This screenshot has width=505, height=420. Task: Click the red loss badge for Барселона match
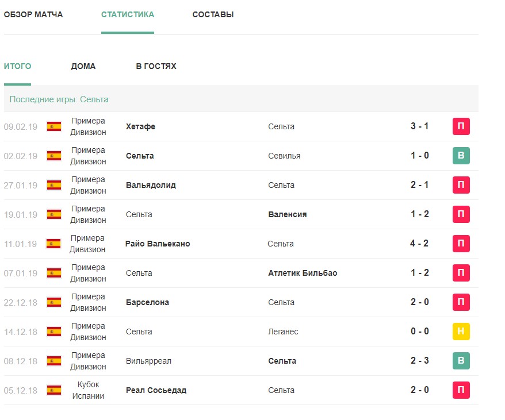click(x=461, y=302)
